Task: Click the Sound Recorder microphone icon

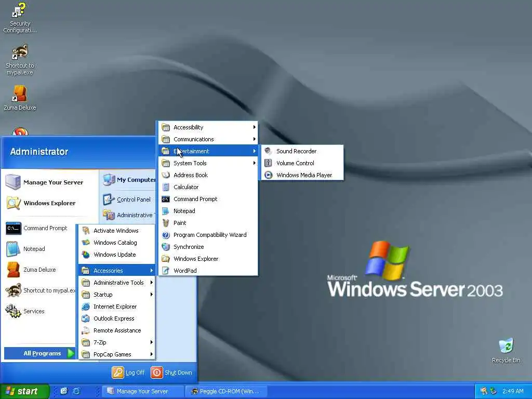Action: coord(269,151)
